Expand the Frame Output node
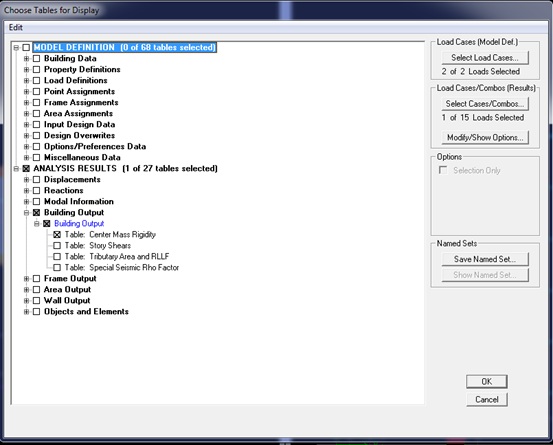The image size is (553, 445). pyautogui.click(x=26, y=279)
